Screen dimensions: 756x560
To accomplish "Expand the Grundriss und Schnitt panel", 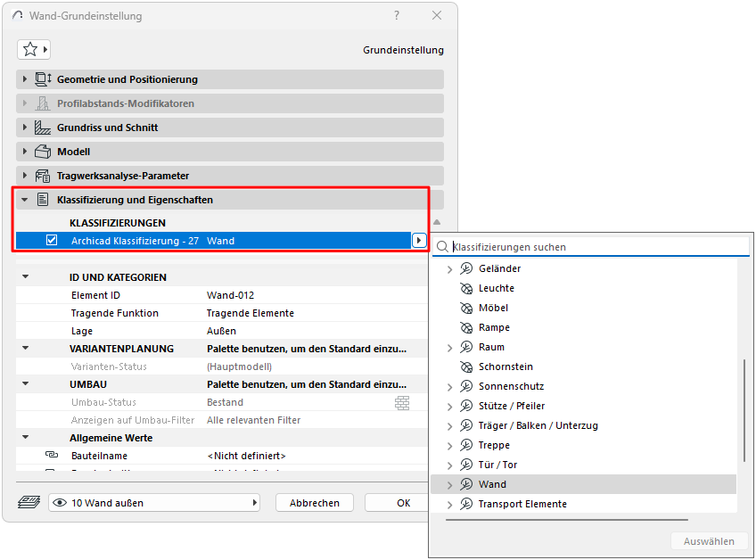I will pos(25,128).
